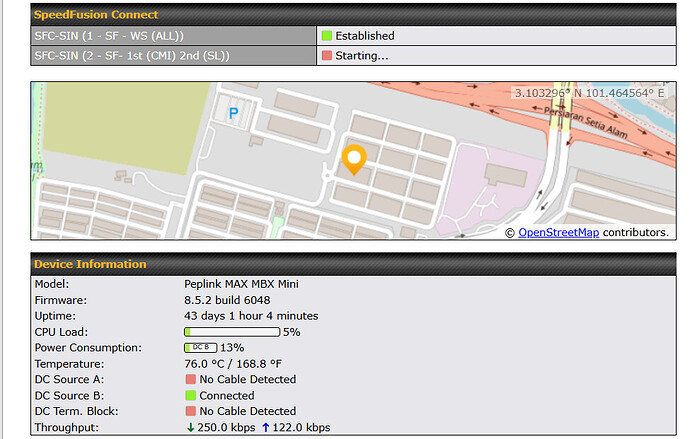Click the Uptime: label
Screen dimensions: 690x439
coord(55,316)
